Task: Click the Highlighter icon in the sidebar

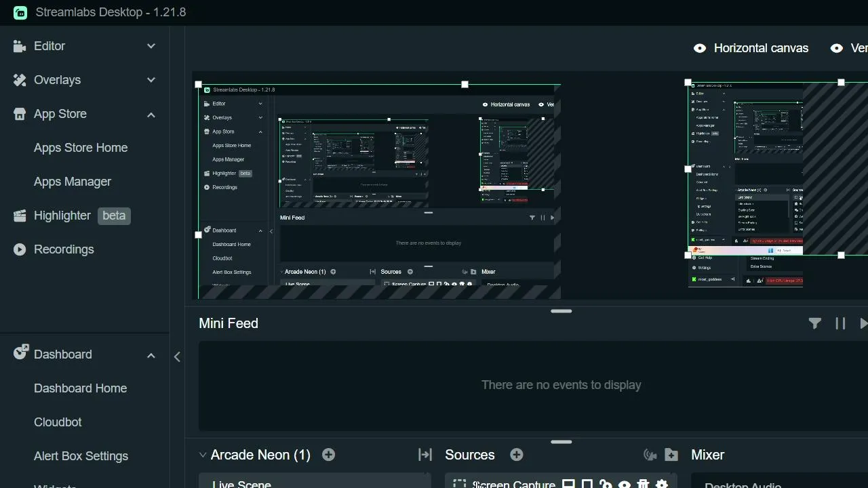Action: click(20, 216)
